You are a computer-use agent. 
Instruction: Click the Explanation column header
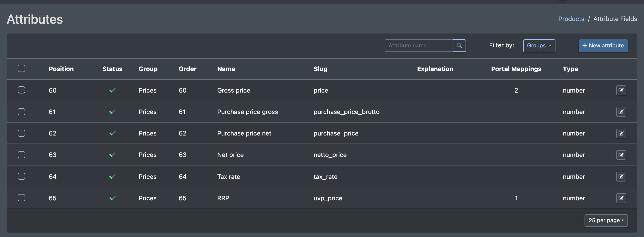435,69
